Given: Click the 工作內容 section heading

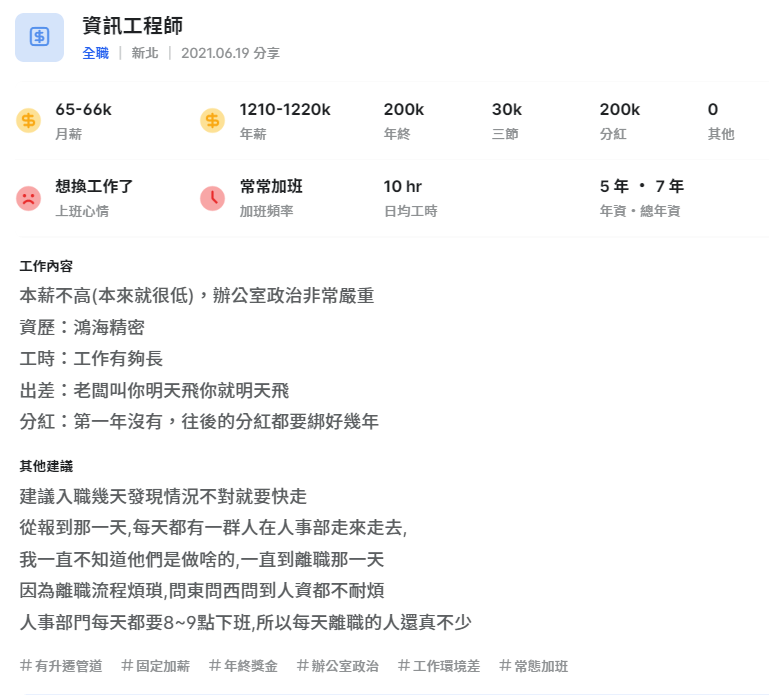Looking at the screenshot, I should pos(46,266).
